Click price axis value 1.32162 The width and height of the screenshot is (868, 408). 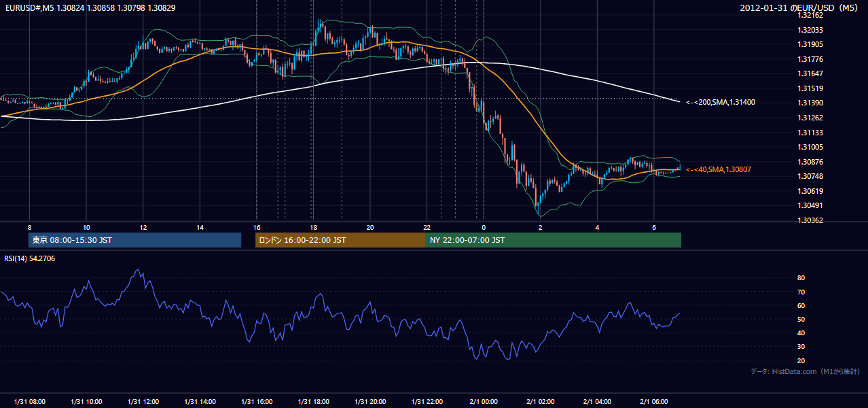tap(810, 15)
